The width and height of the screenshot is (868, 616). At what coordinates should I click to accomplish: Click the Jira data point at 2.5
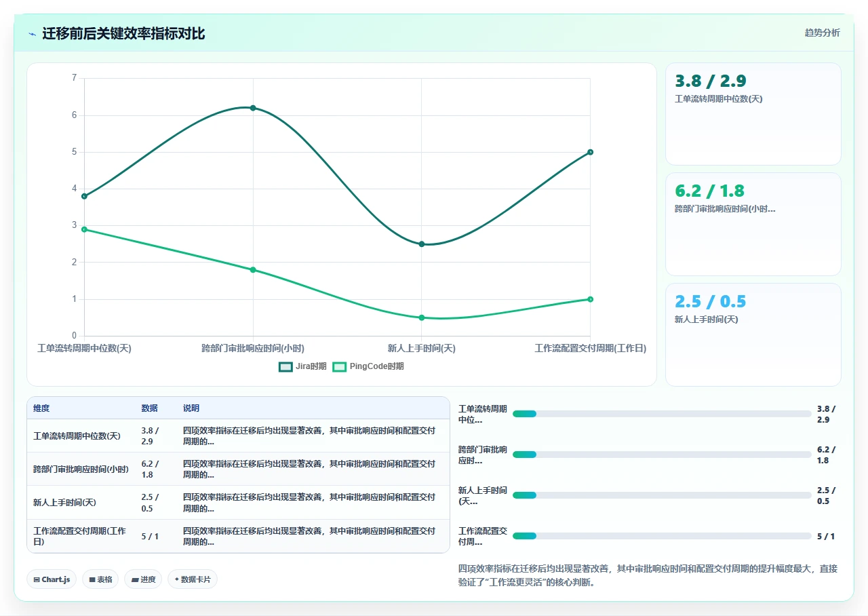421,244
